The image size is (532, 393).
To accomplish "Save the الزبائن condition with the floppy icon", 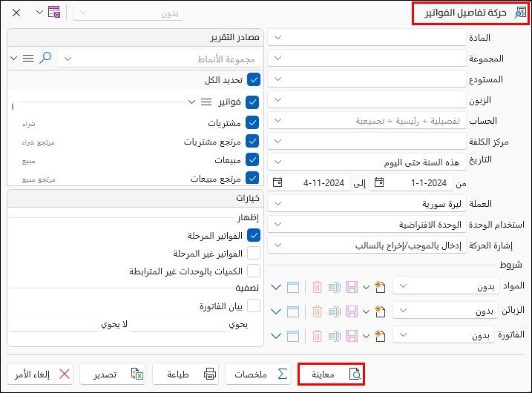I will tap(352, 311).
